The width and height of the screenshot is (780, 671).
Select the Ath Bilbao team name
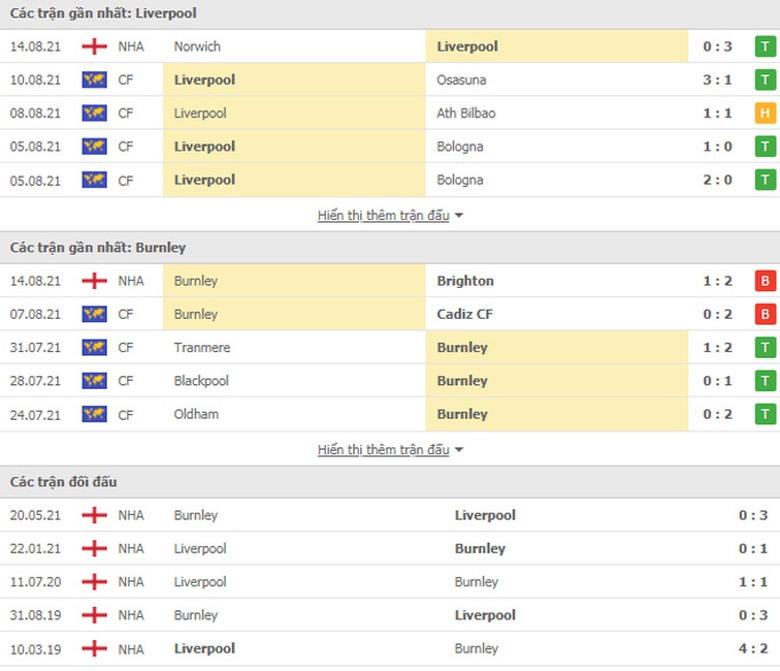466,113
